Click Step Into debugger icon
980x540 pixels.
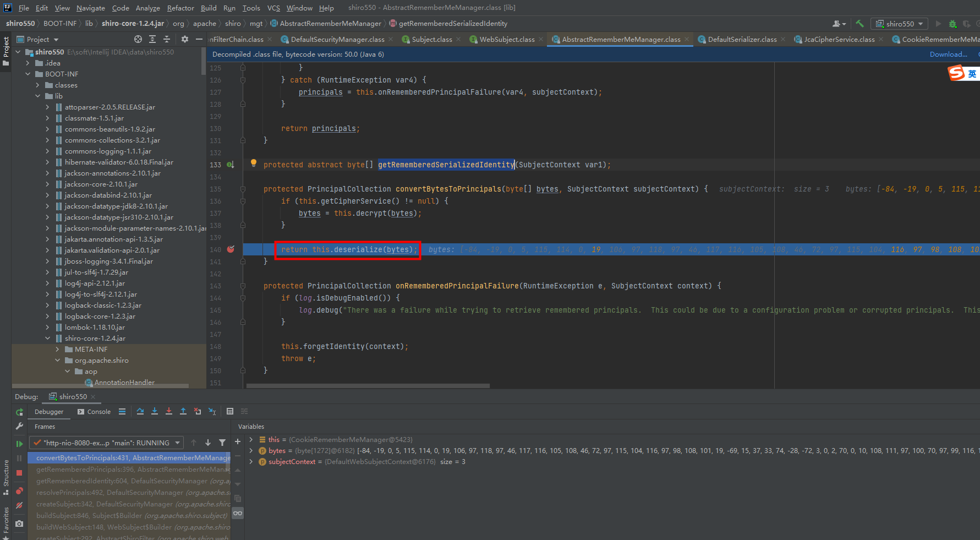(x=155, y=411)
